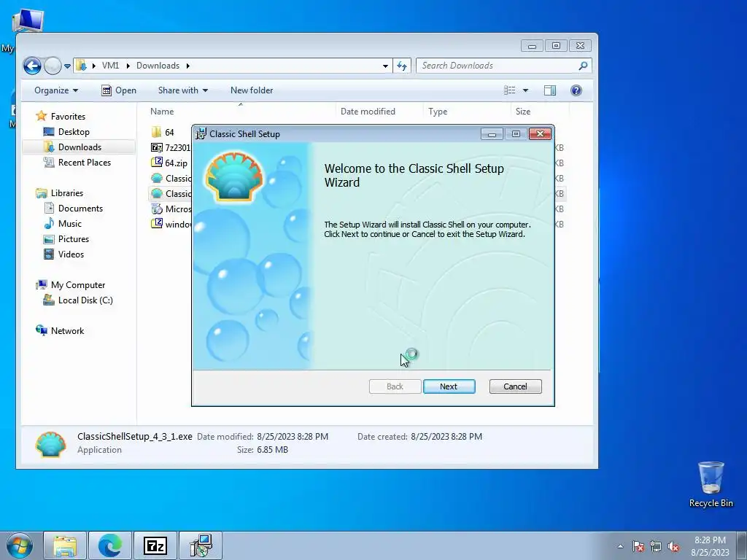Viewport: 747px width, 560px height.
Task: Launch Microsoft Edge from taskbar
Action: point(109,546)
